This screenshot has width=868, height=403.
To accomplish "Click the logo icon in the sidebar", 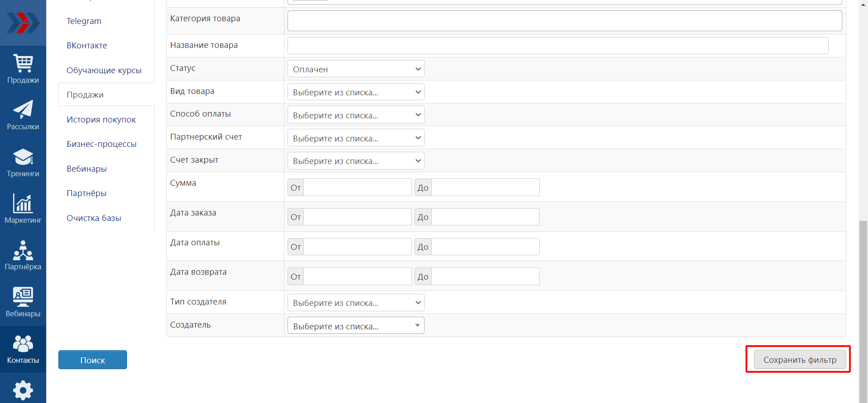I will click(23, 23).
